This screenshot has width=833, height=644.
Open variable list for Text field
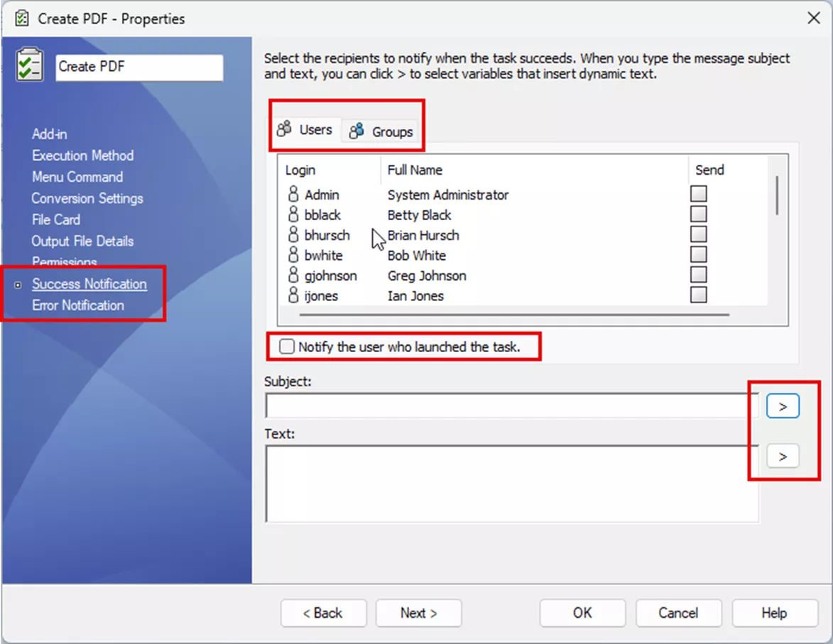(x=783, y=456)
